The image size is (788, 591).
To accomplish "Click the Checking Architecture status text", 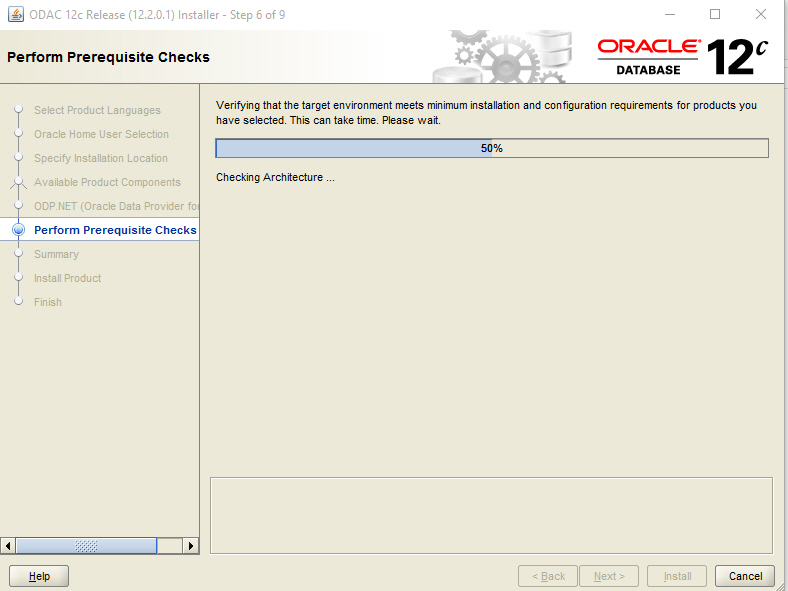I will [x=275, y=177].
